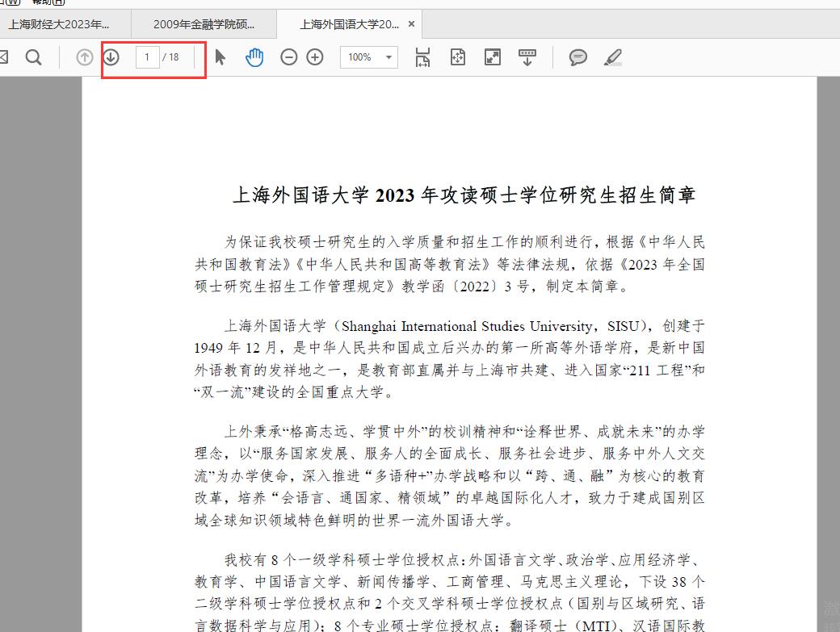
Task: Click the line starting 为保证我校硕士研究生的入学质量
Action: coord(464,242)
